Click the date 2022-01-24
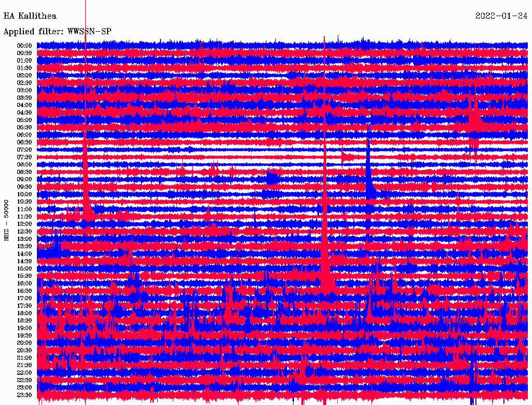 coord(501,16)
